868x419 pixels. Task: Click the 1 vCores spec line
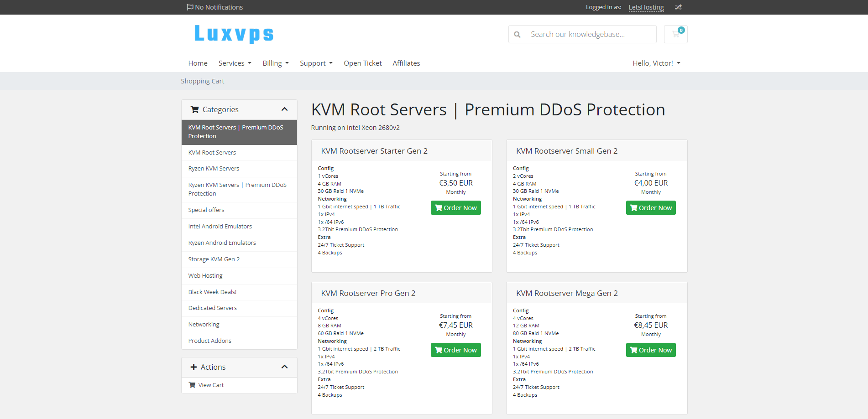click(328, 176)
